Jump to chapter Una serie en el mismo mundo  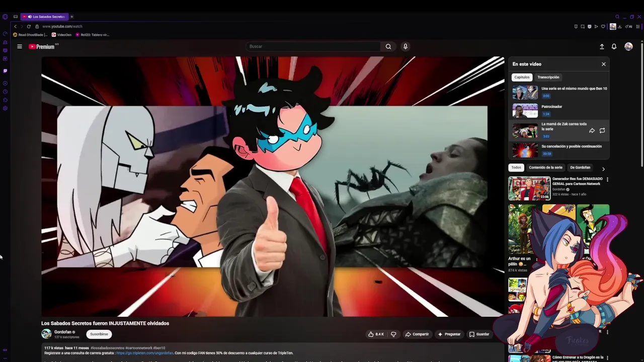click(x=559, y=92)
